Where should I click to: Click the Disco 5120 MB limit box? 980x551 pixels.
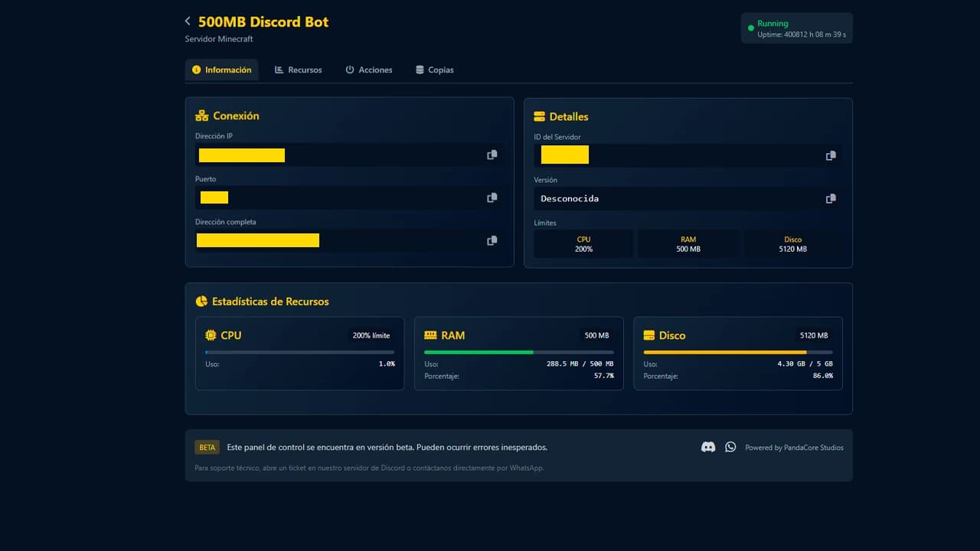[x=793, y=244]
